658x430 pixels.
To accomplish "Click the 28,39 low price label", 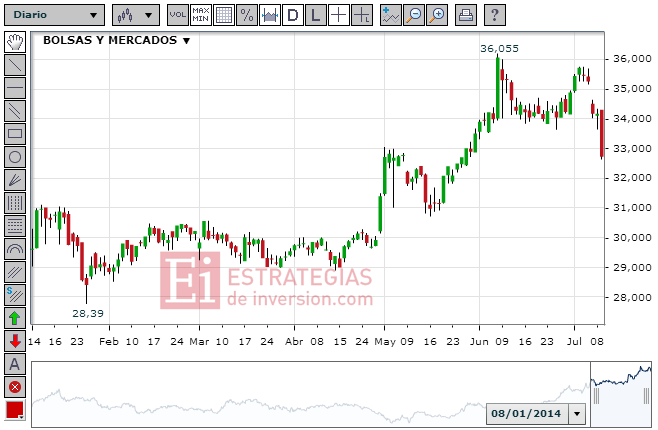I will pyautogui.click(x=88, y=313).
